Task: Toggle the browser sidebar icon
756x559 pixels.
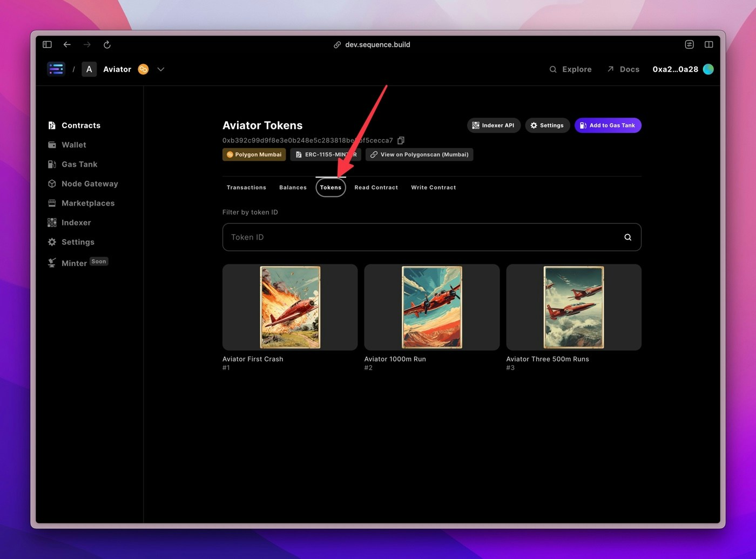Action: (x=47, y=44)
